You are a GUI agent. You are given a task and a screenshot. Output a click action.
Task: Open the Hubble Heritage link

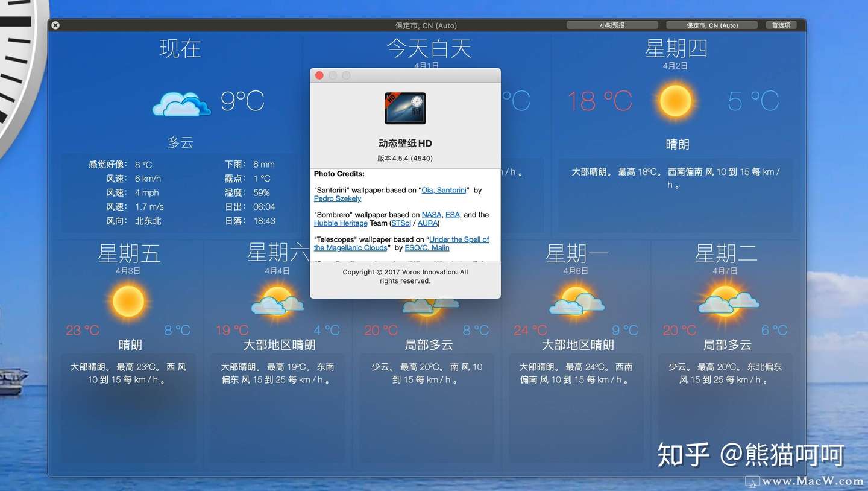pyautogui.click(x=341, y=223)
